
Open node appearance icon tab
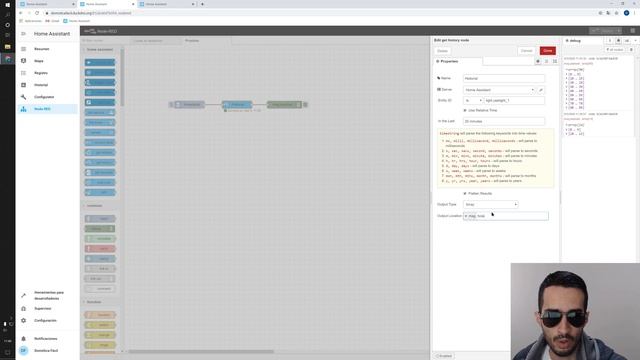click(x=555, y=61)
